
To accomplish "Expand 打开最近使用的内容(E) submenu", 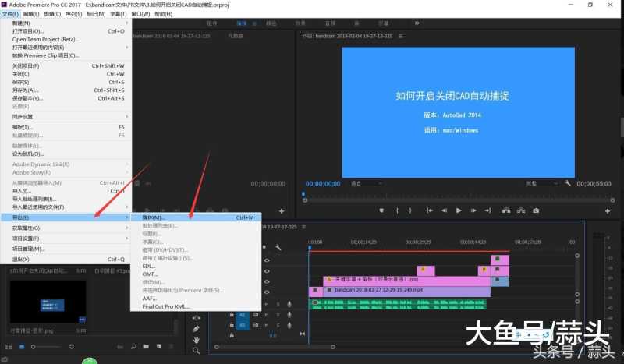I will click(66, 48).
